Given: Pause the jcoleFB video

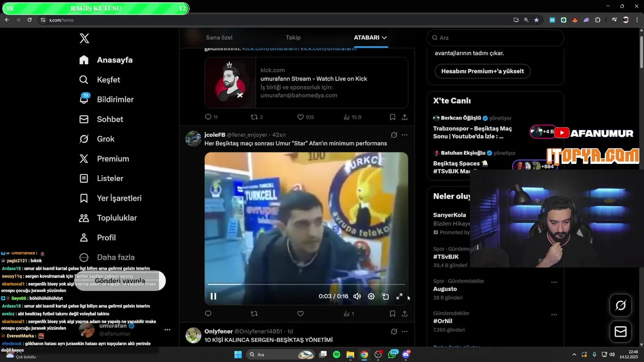Looking at the screenshot, I should (x=213, y=296).
